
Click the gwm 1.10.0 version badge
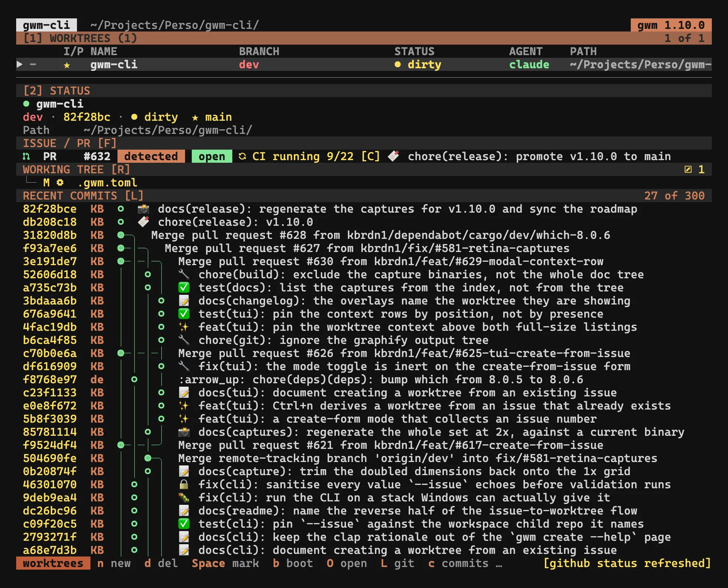point(671,25)
